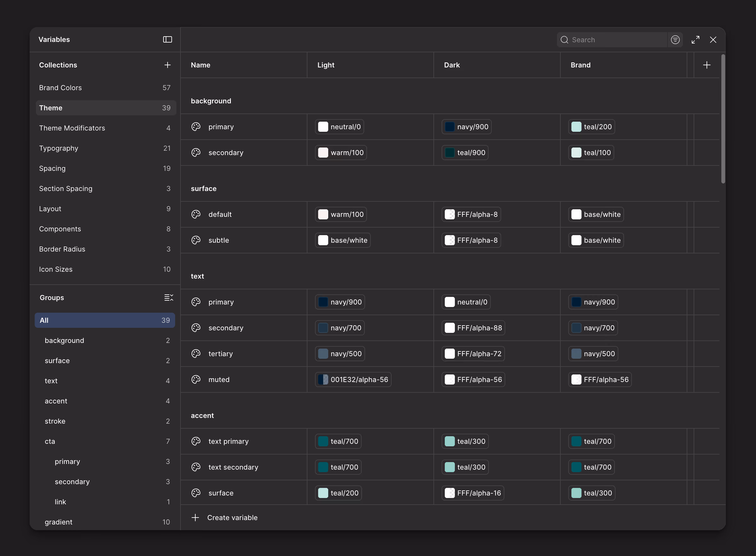
Task: Add a new collection with plus icon
Action: point(168,65)
